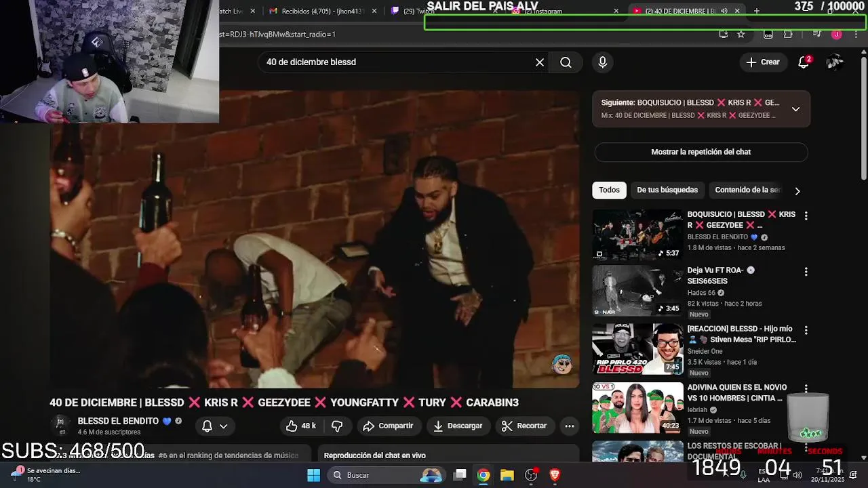This screenshot has height=488, width=868.
Task: Open more actions ellipsis below video
Action: pos(570,426)
